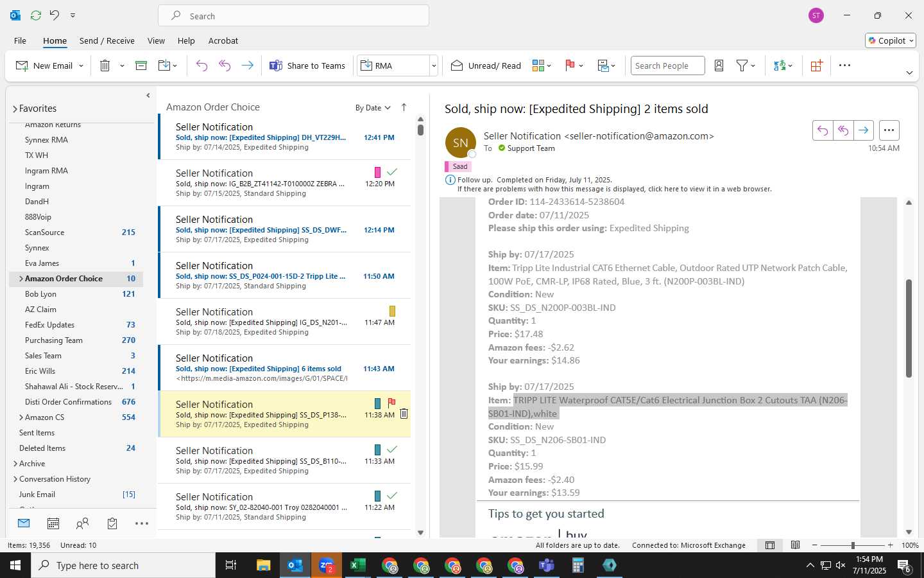Open the Categorize color squares icon
Viewport: 924px width, 578px height.
538,66
